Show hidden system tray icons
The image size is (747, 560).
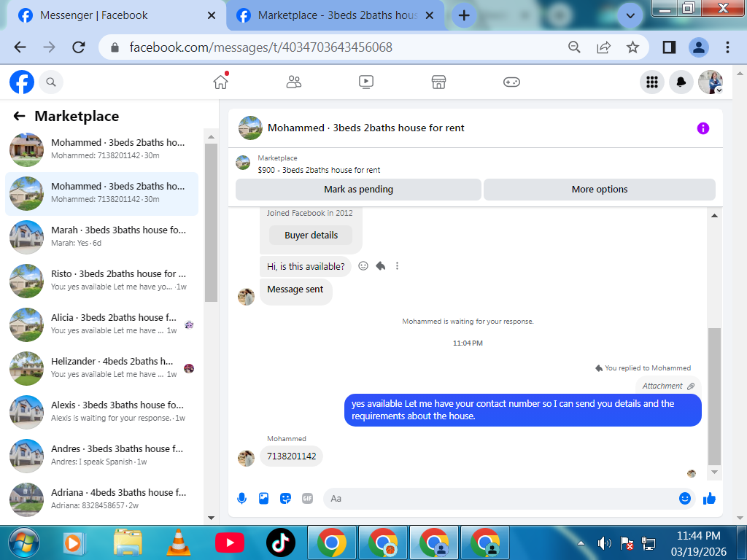581,542
